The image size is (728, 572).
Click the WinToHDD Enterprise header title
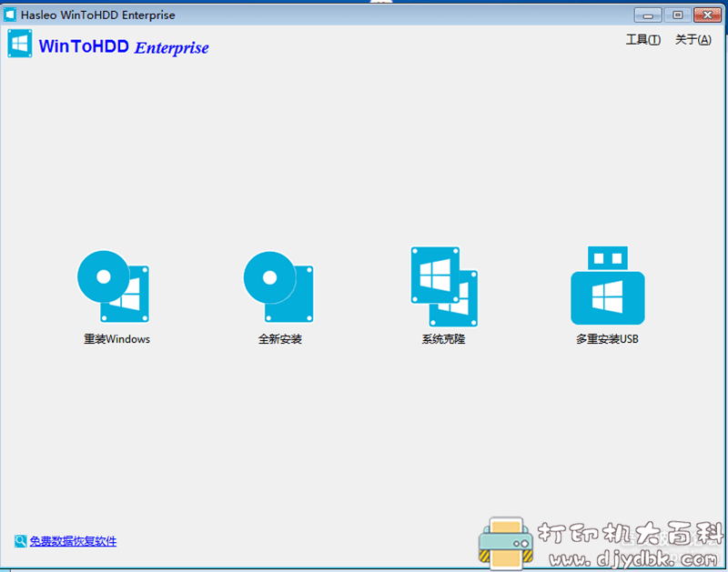[x=124, y=47]
